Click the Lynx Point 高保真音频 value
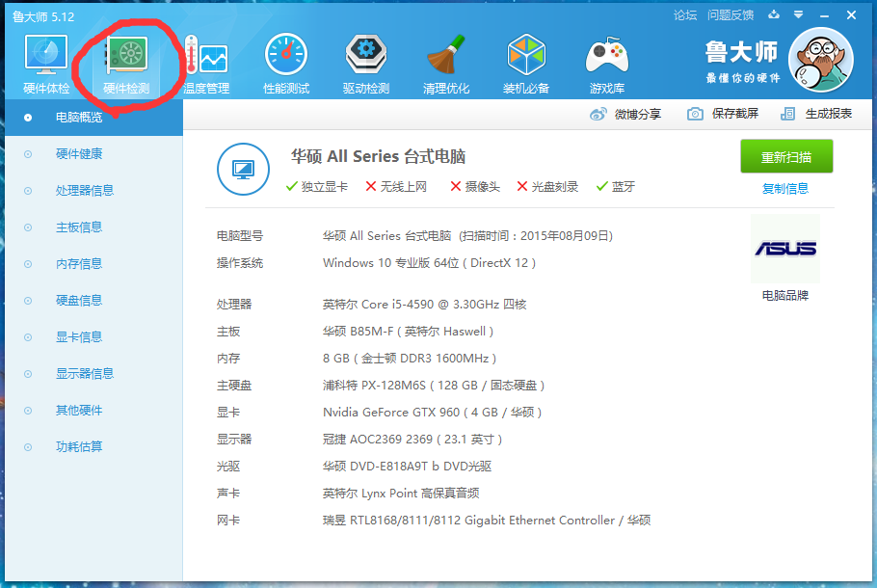Image resolution: width=877 pixels, height=588 pixels. pos(401,494)
